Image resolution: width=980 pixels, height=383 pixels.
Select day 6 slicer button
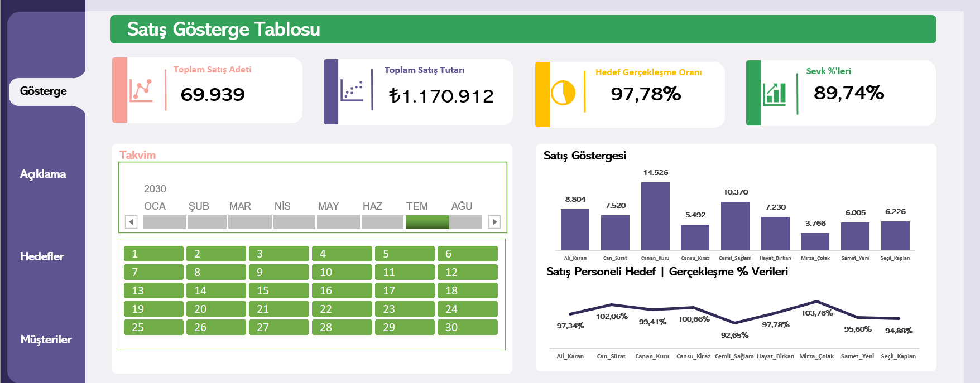click(467, 254)
